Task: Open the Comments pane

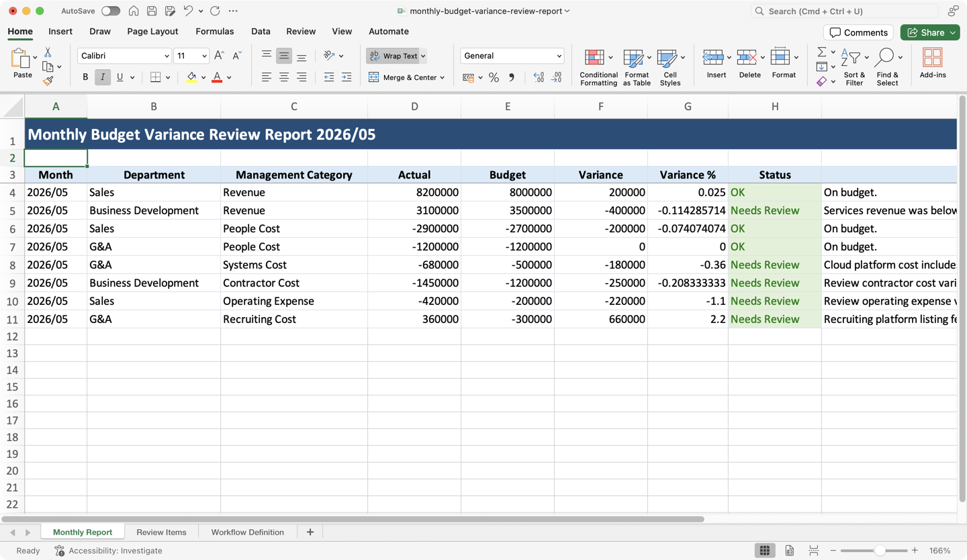Action: [859, 32]
